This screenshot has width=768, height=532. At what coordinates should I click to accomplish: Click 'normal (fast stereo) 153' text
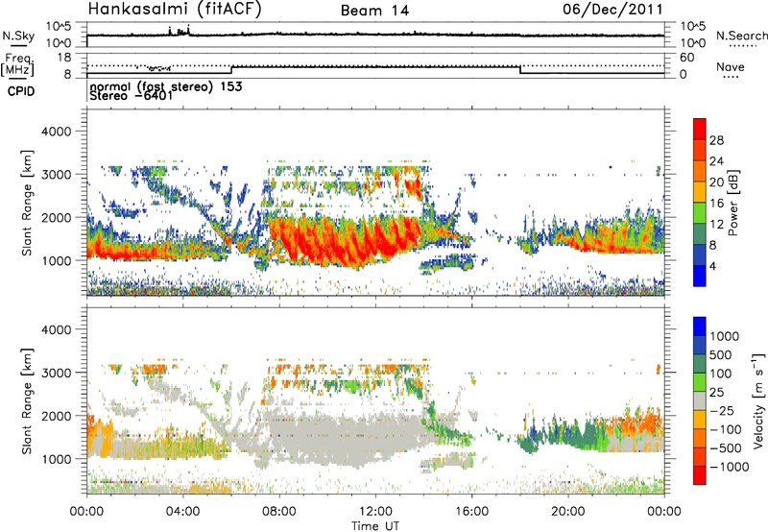coord(166,86)
